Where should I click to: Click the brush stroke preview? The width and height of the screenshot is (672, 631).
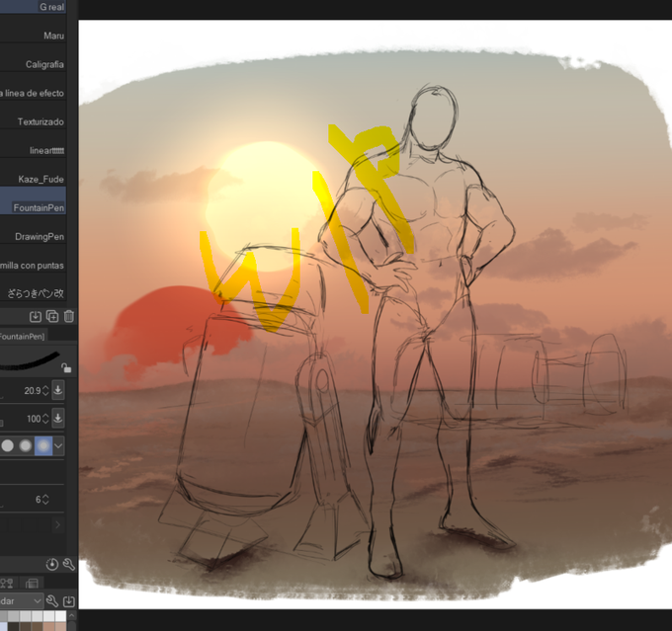pos(30,359)
